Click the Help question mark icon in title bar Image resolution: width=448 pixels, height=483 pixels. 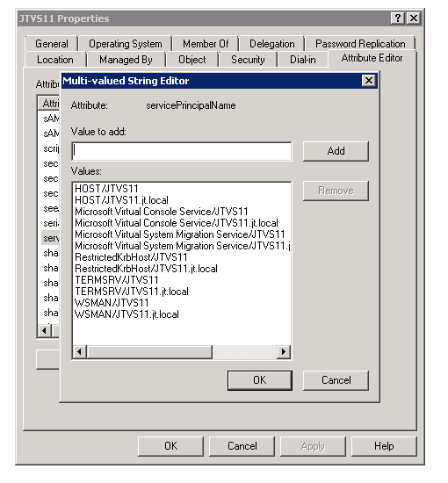tap(397, 18)
